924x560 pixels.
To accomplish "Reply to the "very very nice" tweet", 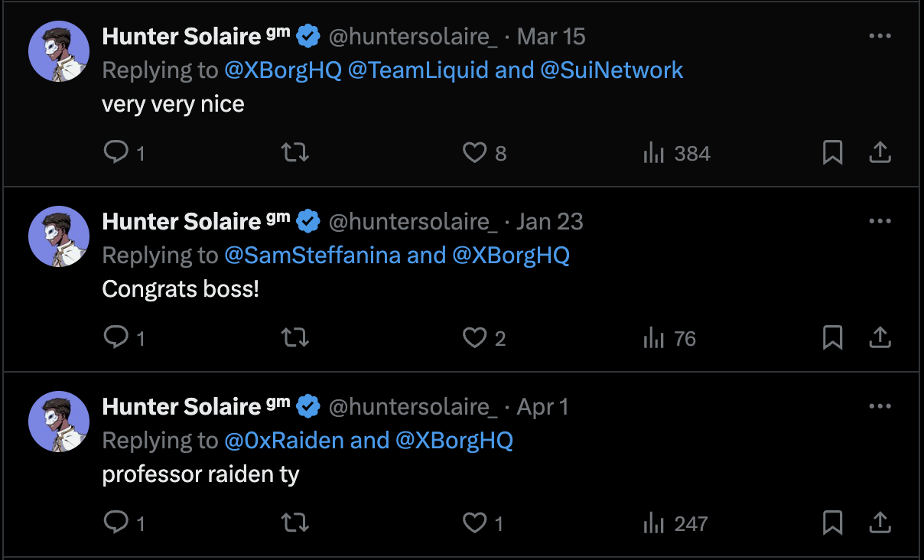I will tap(116, 153).
